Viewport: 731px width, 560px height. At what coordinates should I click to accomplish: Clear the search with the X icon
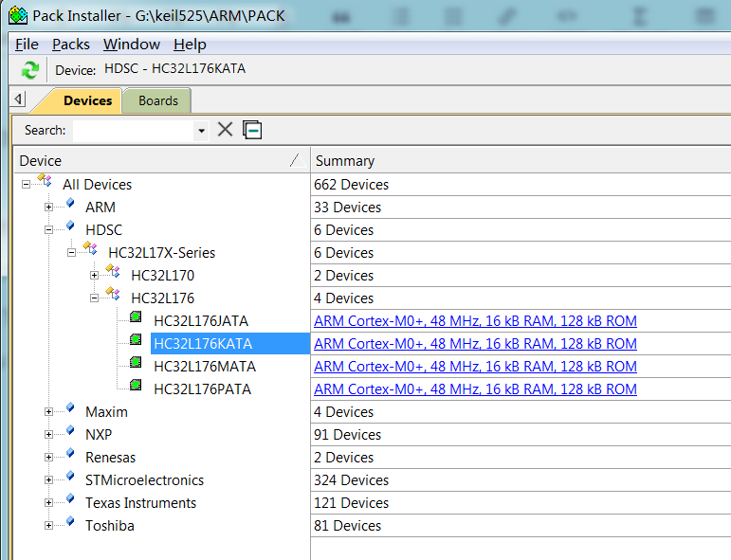(x=225, y=130)
